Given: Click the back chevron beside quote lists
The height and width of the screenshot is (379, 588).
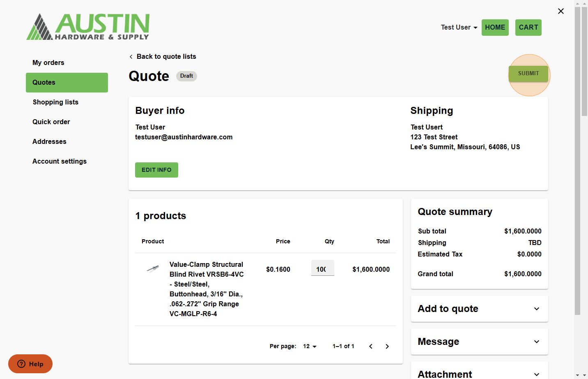Looking at the screenshot, I should pos(131,57).
